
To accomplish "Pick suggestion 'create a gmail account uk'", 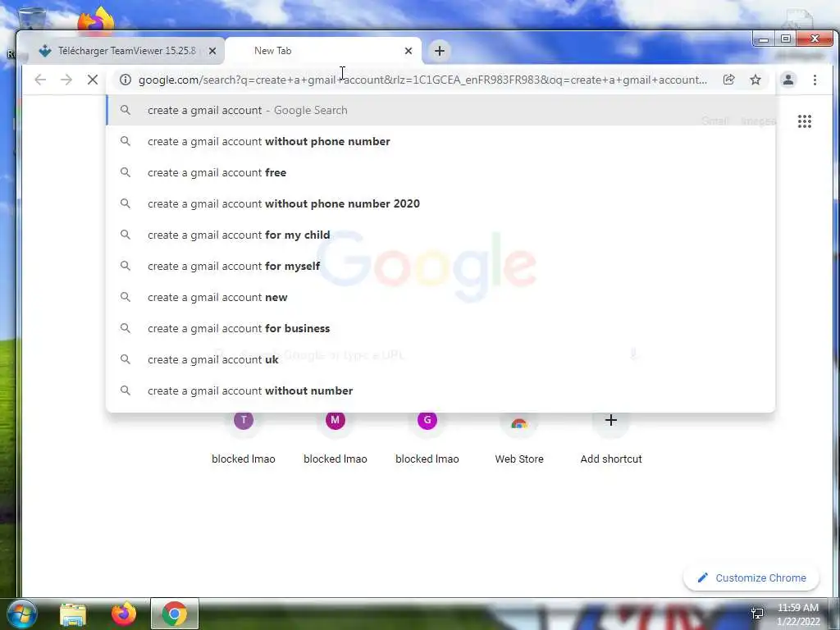I will pyautogui.click(x=441, y=359).
